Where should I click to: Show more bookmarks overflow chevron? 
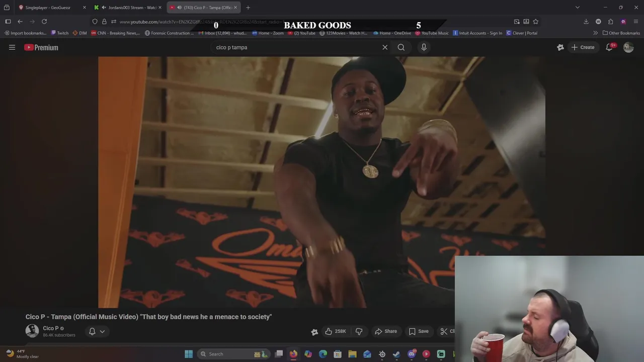click(x=595, y=33)
